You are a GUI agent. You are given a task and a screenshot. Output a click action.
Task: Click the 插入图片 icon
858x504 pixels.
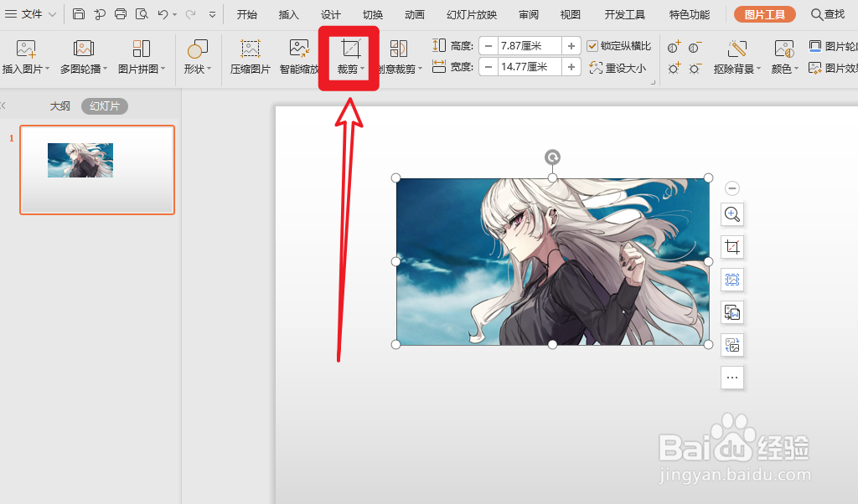[x=25, y=49]
